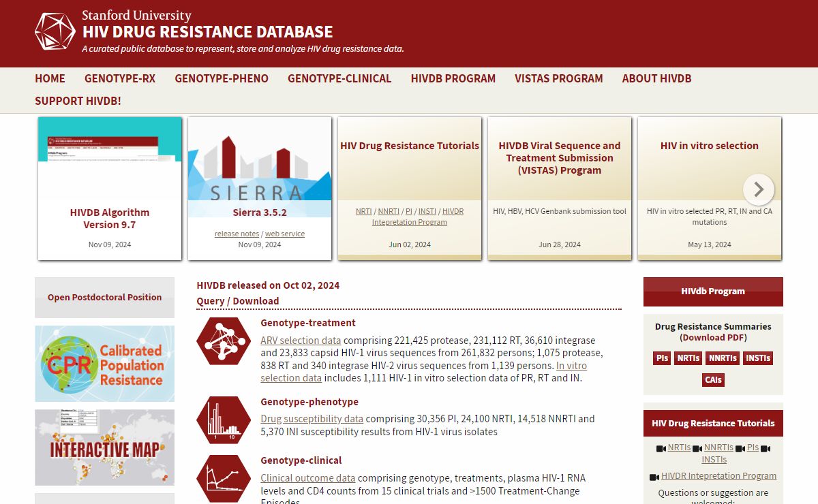Open INSTI tutorial link in carousel card
The image size is (818, 504).
pyautogui.click(x=427, y=211)
